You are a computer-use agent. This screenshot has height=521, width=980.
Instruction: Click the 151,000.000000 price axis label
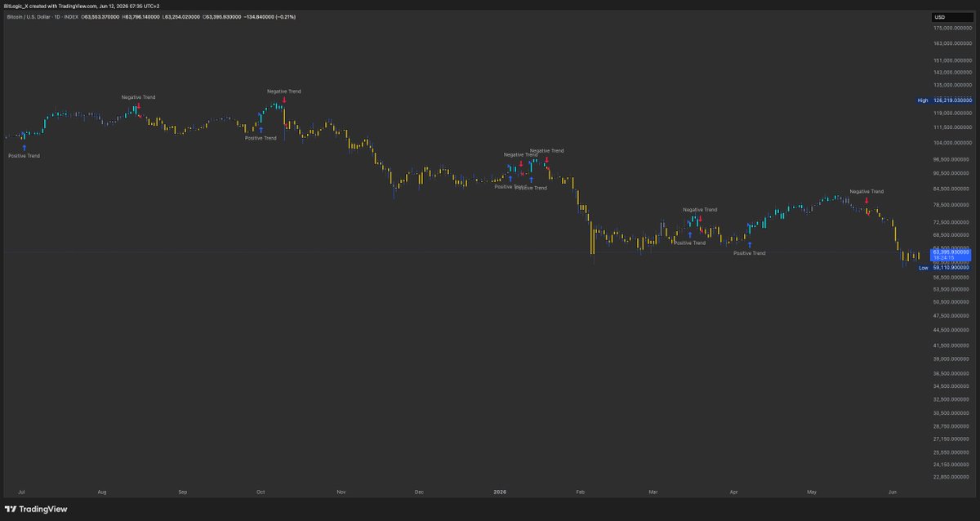coord(951,60)
